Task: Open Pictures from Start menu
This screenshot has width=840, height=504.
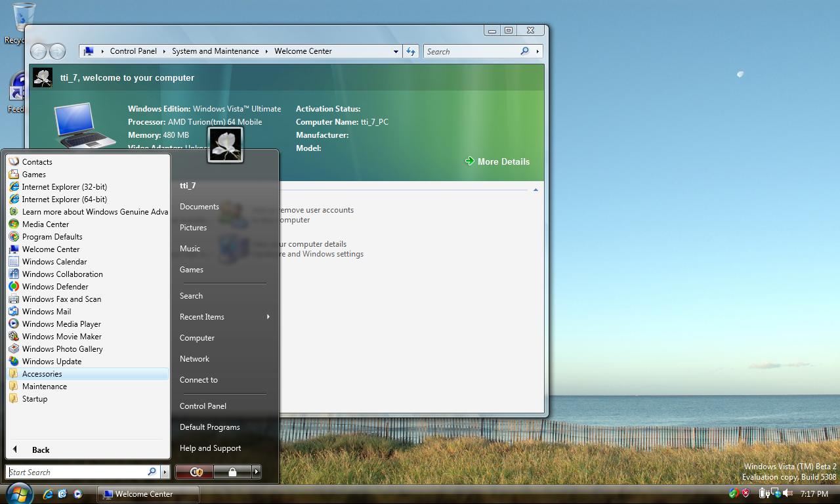Action: point(193,228)
